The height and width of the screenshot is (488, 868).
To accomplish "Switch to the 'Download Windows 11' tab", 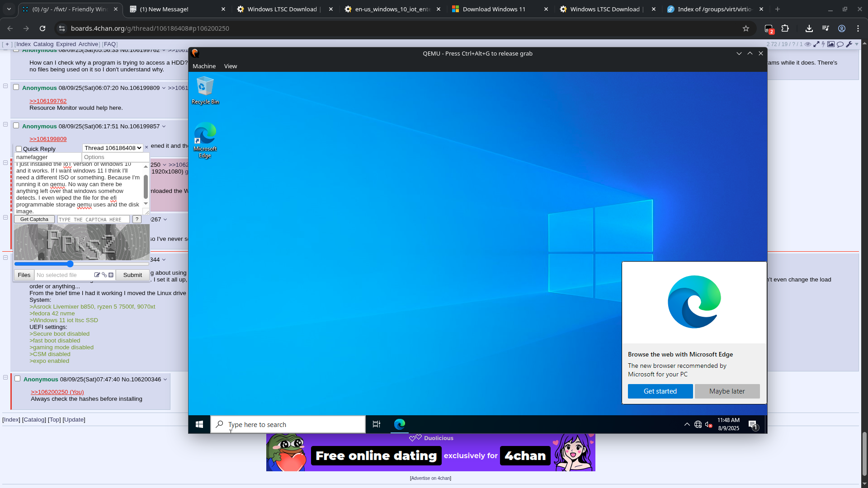I will [500, 9].
